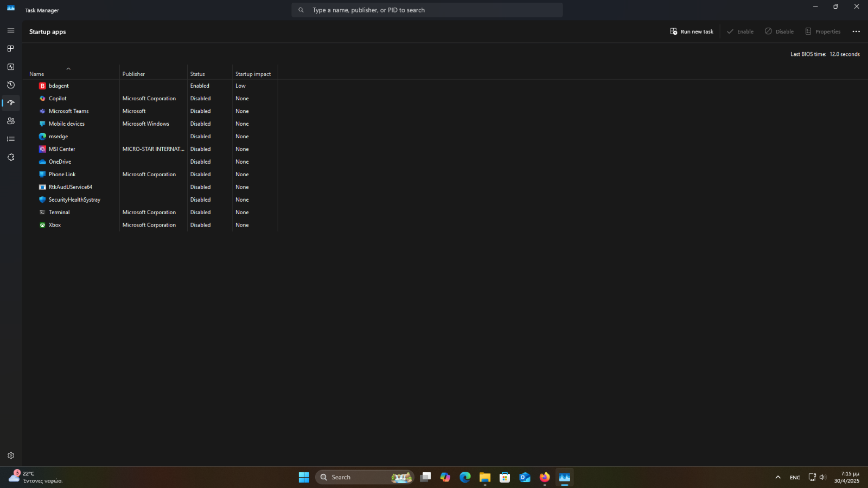Open the navigation hamburger menu
The image size is (868, 488).
(x=11, y=31)
